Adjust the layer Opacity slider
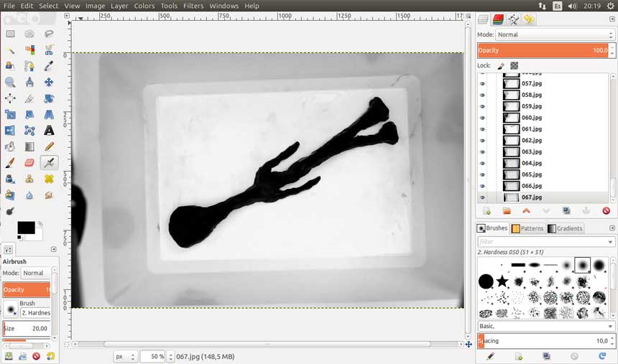The width and height of the screenshot is (618, 364). [543, 50]
